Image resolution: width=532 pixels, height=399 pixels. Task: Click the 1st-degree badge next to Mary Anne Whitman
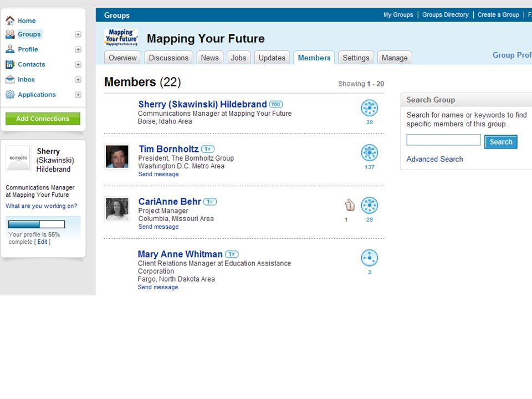coord(232,254)
